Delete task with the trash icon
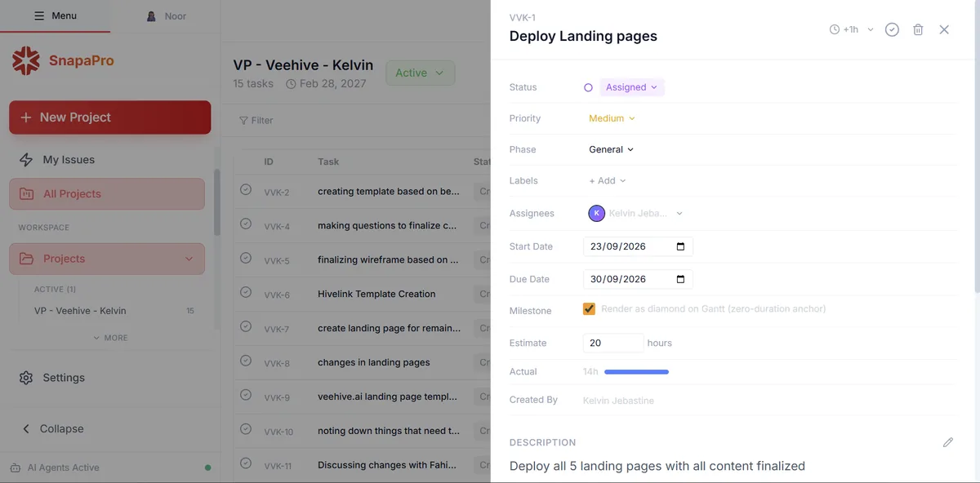The width and height of the screenshot is (980, 483). (918, 29)
